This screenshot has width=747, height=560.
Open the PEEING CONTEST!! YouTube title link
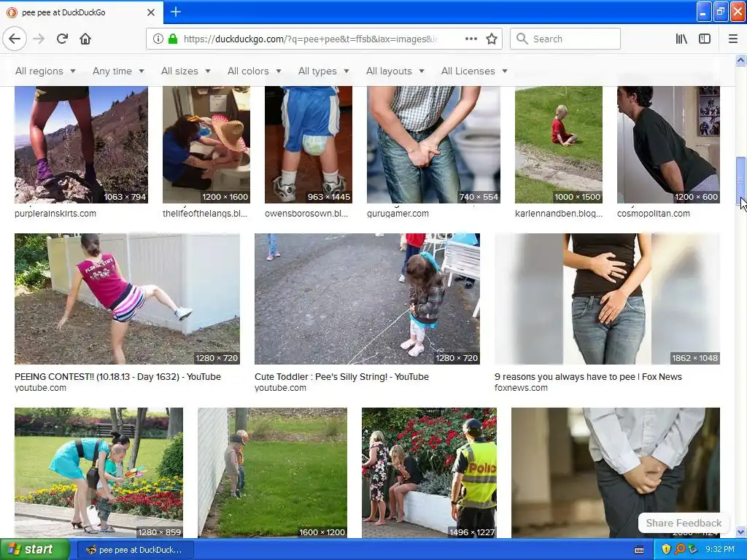click(117, 377)
